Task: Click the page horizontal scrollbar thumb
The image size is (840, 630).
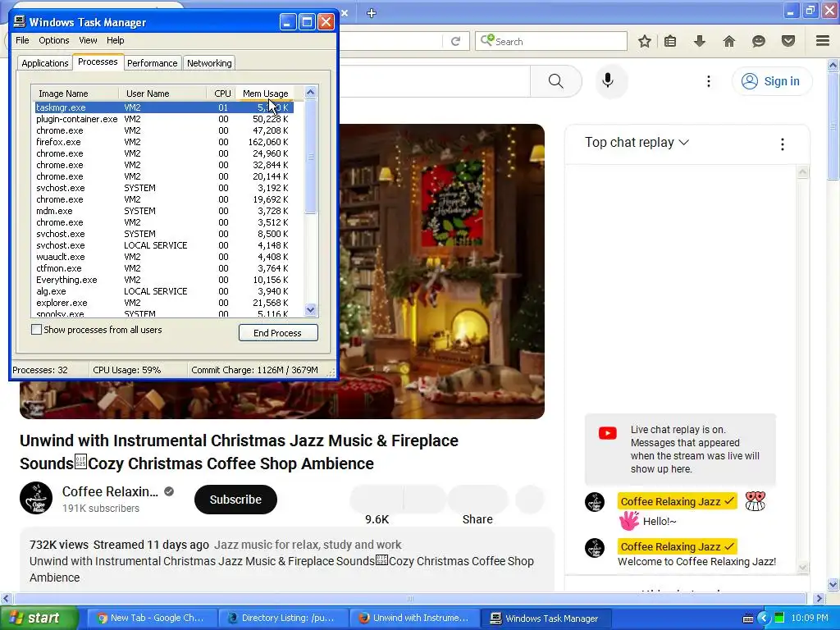Action: tap(410, 598)
